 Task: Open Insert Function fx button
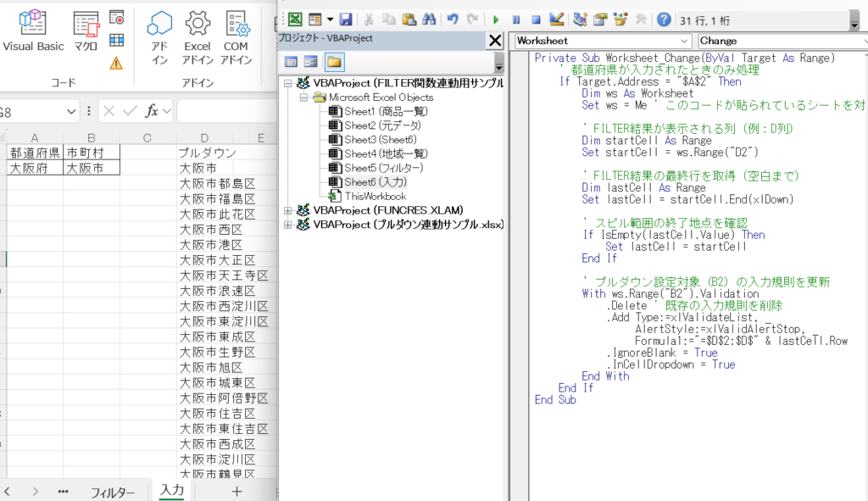tap(152, 112)
